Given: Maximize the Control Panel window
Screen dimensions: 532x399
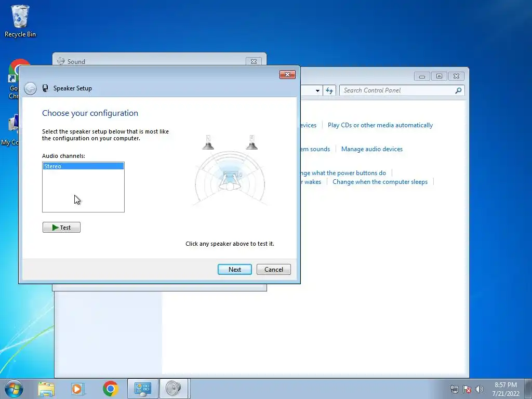Looking at the screenshot, I should click(439, 76).
